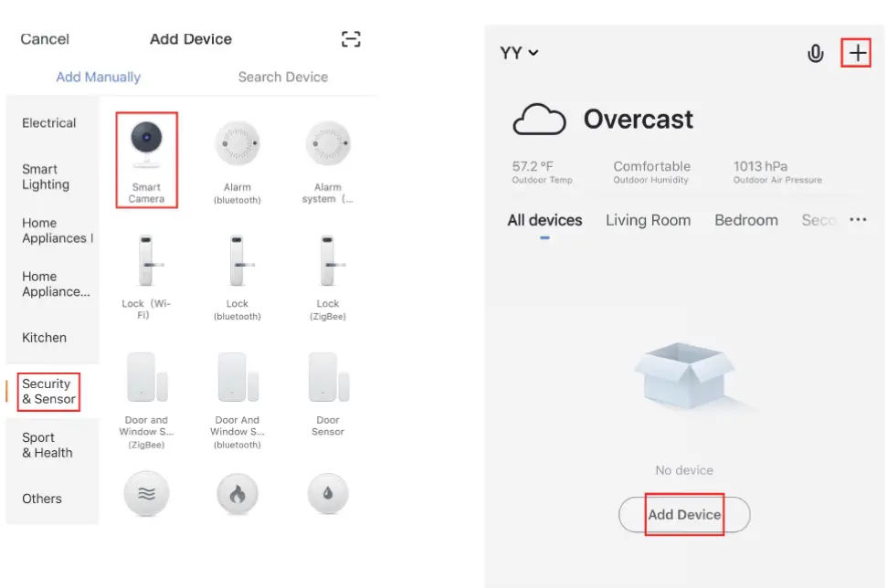Select the Lock (ZigBee) device
The height and width of the screenshot is (588, 887).
328,278
